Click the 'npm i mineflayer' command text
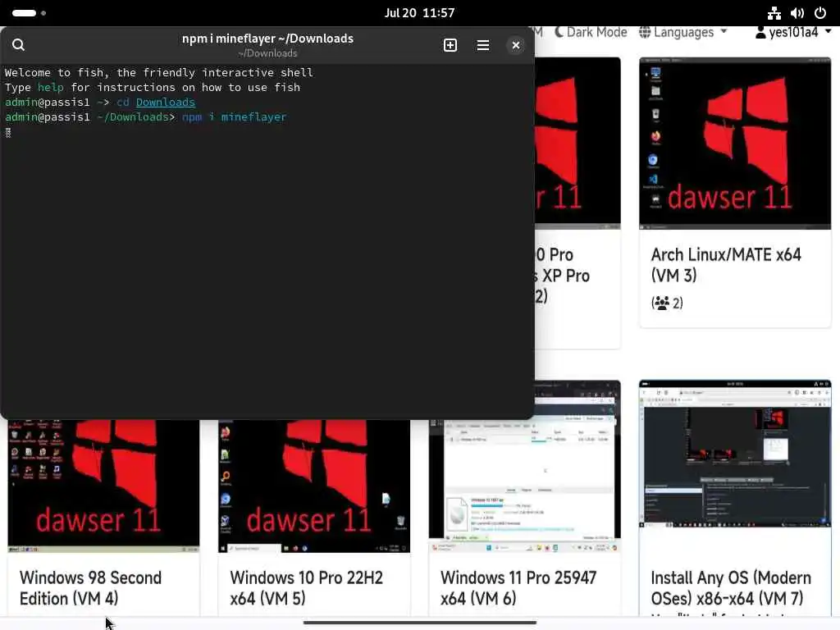 pos(234,116)
